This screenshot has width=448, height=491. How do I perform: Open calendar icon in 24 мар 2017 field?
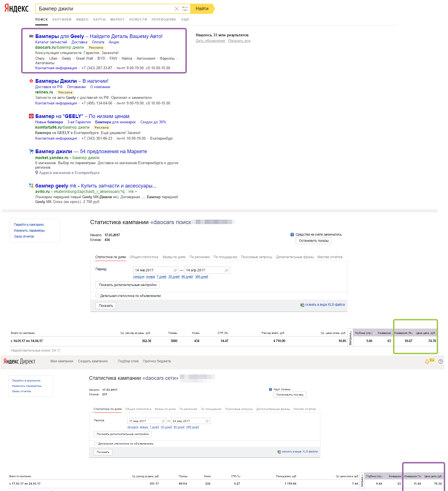pos(207,421)
